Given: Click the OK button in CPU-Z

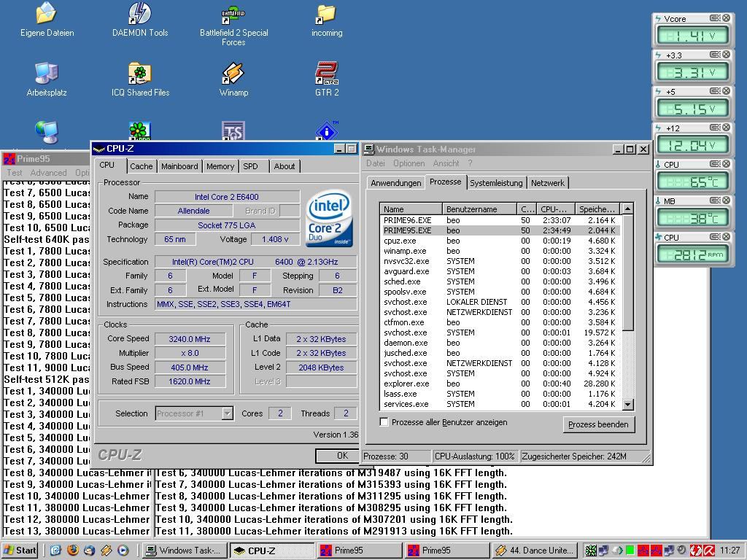Looking at the screenshot, I should tap(337, 456).
